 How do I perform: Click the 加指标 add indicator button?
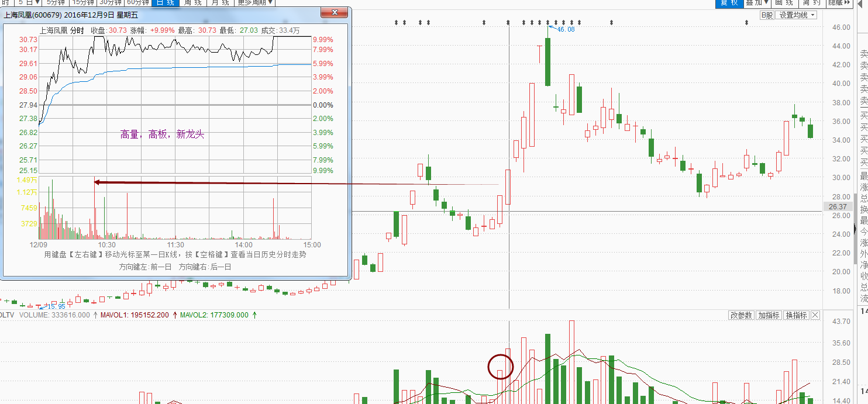click(x=769, y=315)
